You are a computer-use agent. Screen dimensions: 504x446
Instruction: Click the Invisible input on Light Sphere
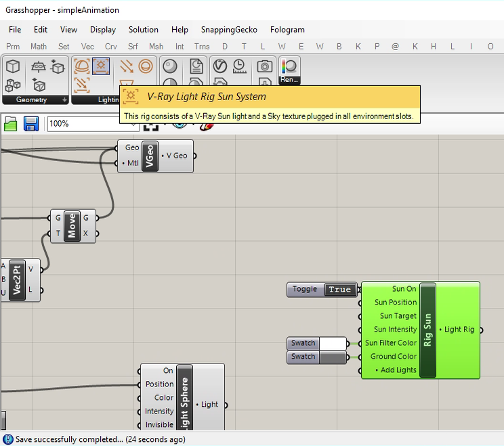159,424
